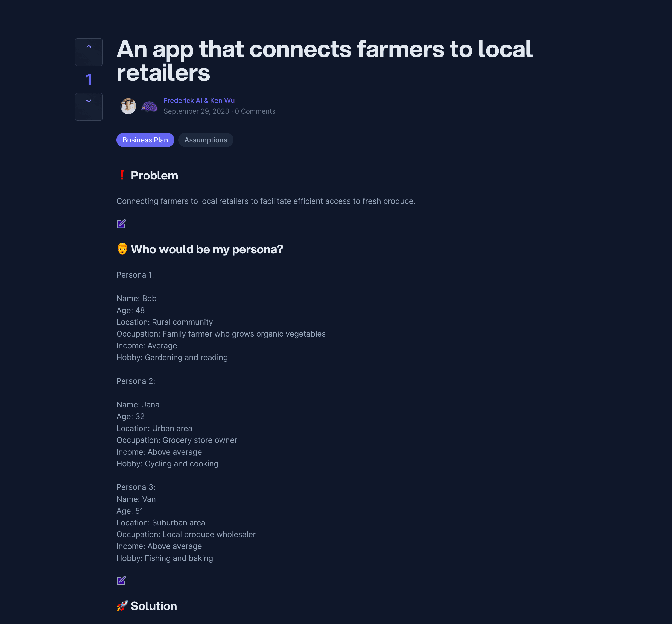Screen dimensions: 672x624
Task: Open the Frederick AI & Ken Wu author link
Action: 199,101
